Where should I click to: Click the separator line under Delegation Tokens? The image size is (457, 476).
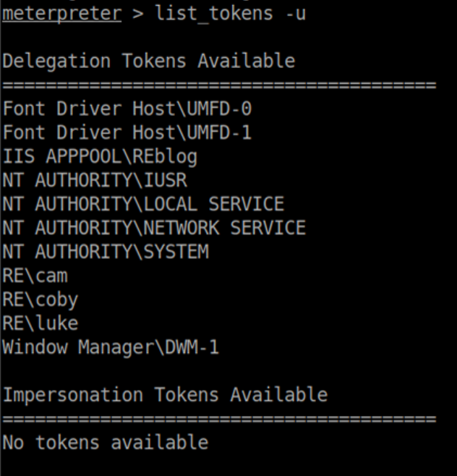tap(219, 85)
